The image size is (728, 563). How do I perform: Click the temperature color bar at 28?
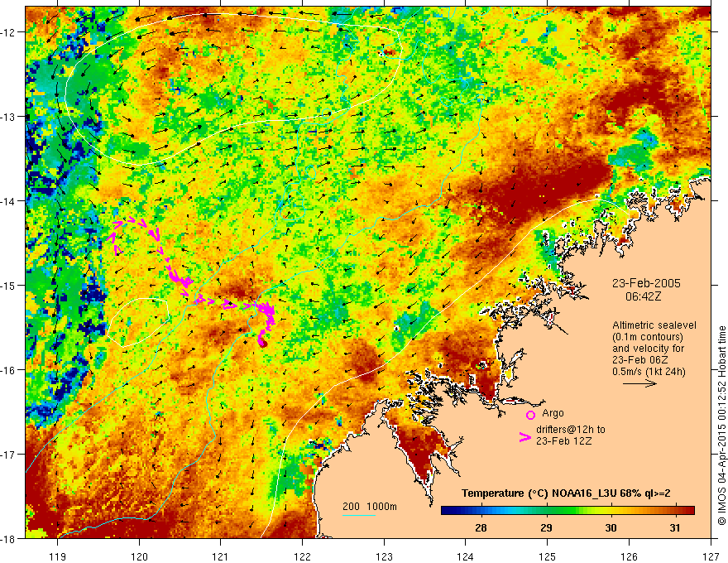click(x=481, y=511)
